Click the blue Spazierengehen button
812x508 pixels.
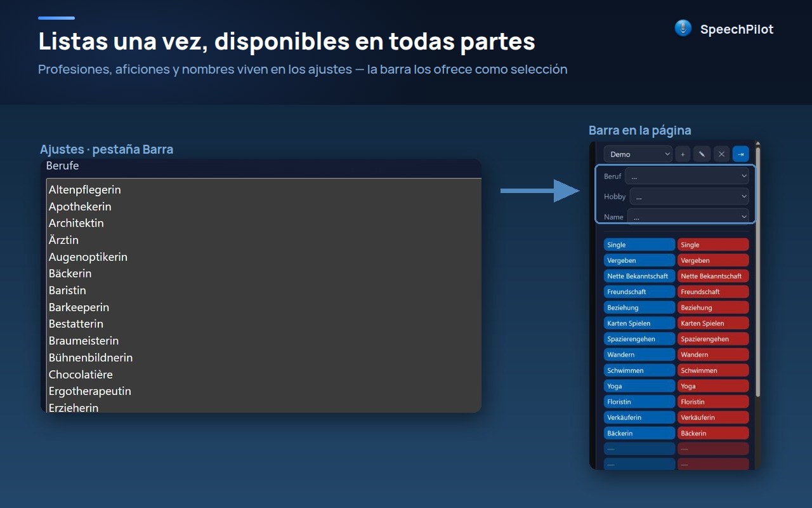click(x=639, y=339)
